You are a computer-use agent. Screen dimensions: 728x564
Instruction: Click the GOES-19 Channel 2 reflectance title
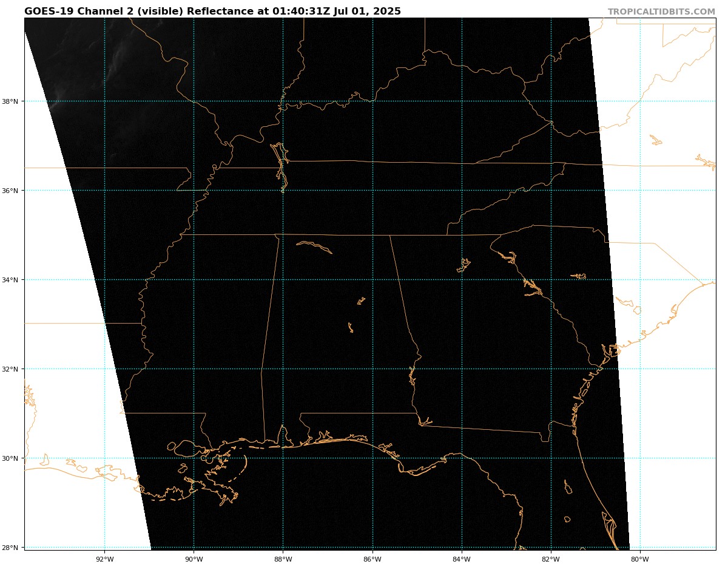coord(212,12)
